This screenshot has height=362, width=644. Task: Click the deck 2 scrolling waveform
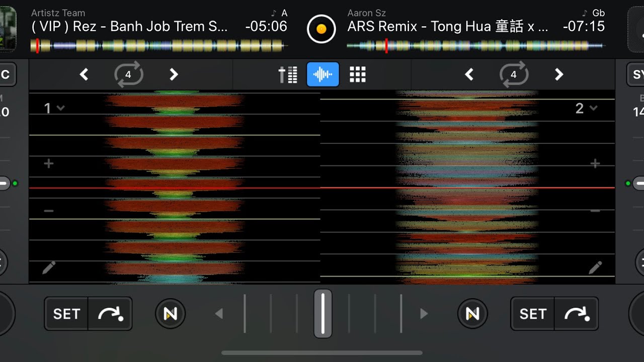pos(467,187)
